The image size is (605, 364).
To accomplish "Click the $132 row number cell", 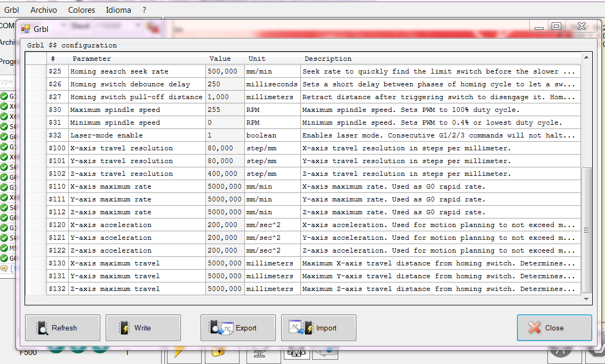I will tap(58, 289).
